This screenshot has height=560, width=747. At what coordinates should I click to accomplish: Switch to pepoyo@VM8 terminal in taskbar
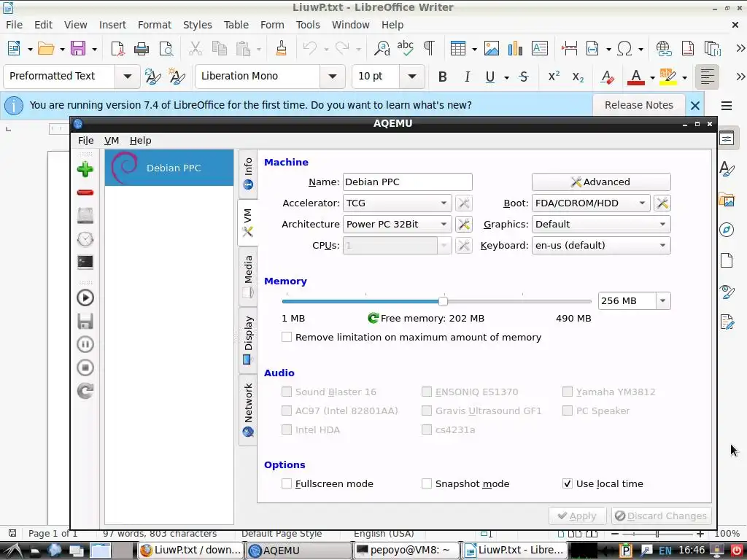pyautogui.click(x=406, y=550)
